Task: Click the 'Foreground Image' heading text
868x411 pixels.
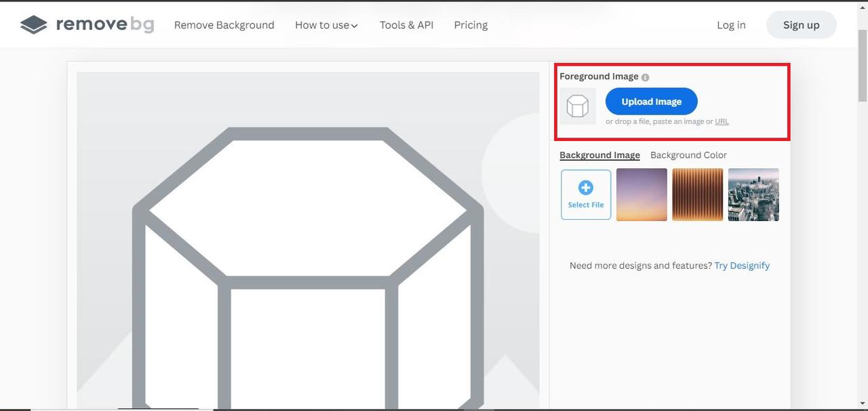Action: point(599,77)
